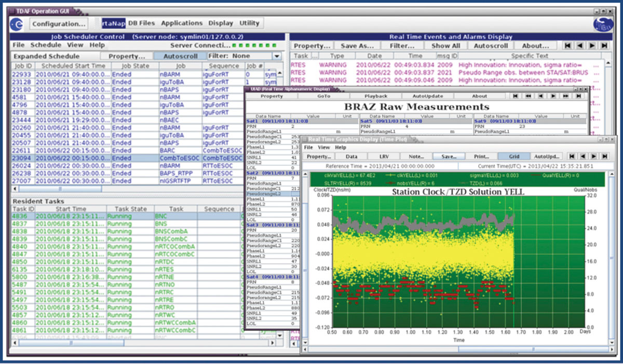The image size is (623, 364).
Task: Jump to last event in Alarms Display
Action: point(604,46)
